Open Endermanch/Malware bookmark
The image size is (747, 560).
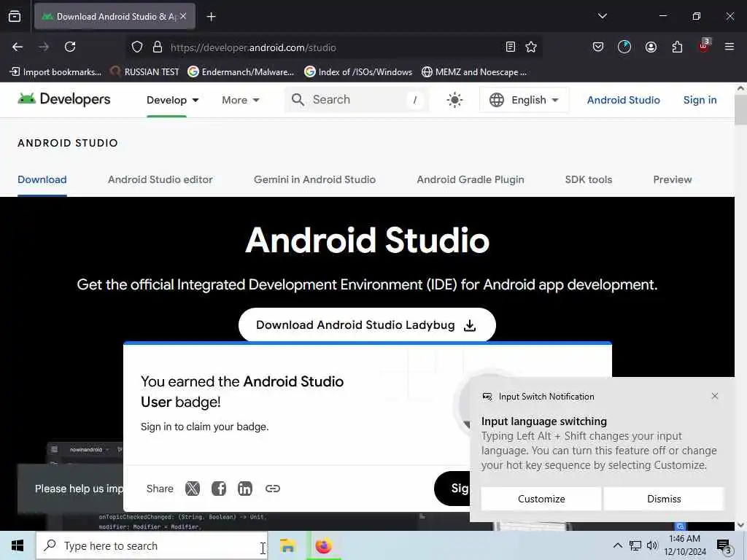coord(241,72)
